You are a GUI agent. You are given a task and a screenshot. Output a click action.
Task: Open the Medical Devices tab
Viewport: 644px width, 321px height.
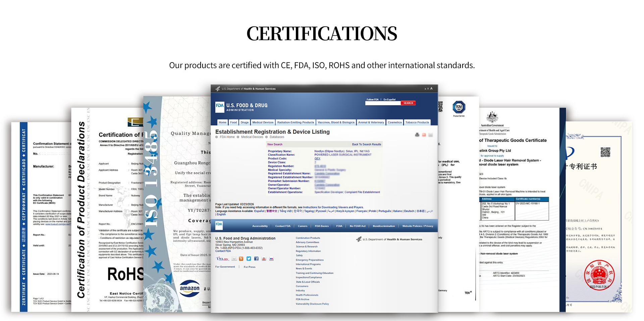pyautogui.click(x=263, y=123)
